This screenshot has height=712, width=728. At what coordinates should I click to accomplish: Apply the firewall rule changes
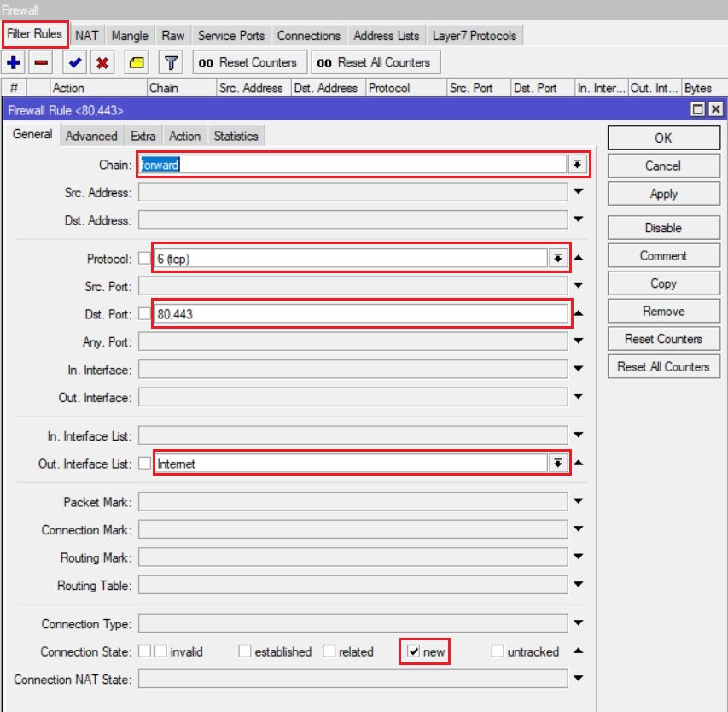click(x=662, y=193)
